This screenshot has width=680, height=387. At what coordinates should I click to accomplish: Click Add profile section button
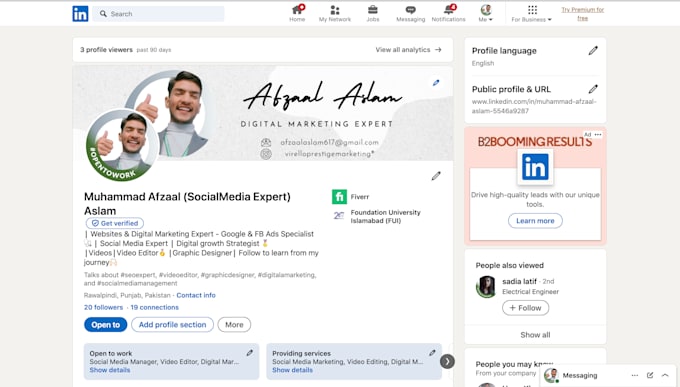coord(172,325)
